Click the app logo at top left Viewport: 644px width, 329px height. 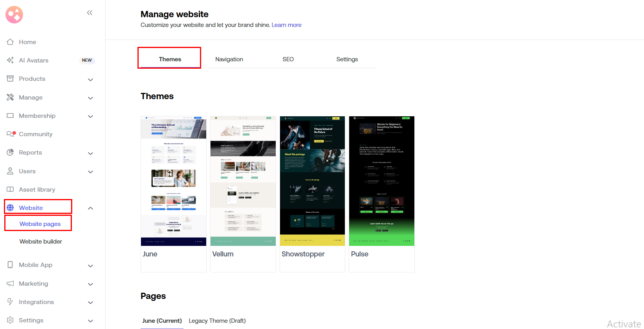pos(14,15)
